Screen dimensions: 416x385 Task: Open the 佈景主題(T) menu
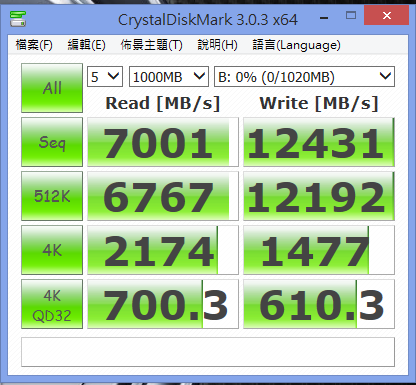[x=151, y=45]
